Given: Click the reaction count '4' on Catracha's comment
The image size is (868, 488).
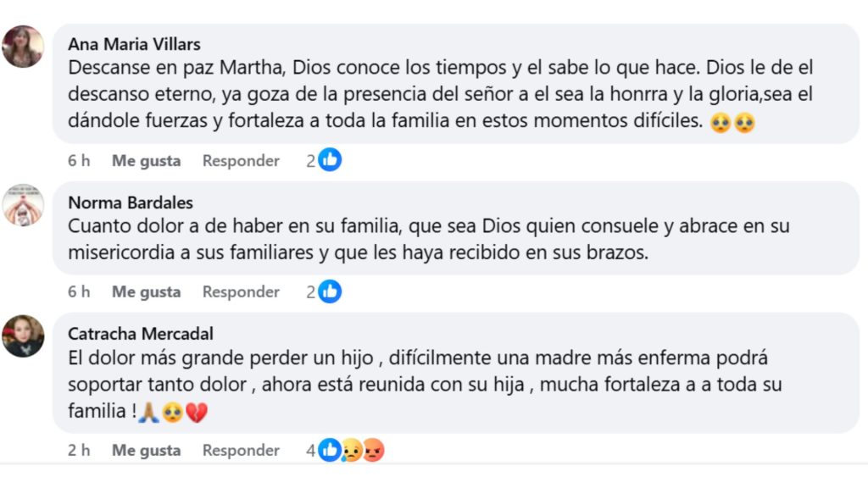Looking at the screenshot, I should coord(311,450).
